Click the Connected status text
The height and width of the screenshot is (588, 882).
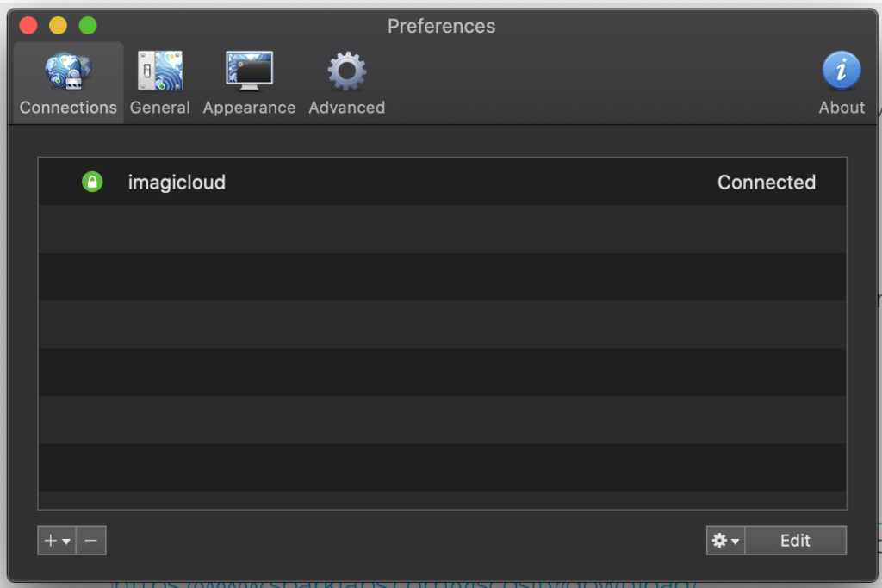(x=766, y=183)
